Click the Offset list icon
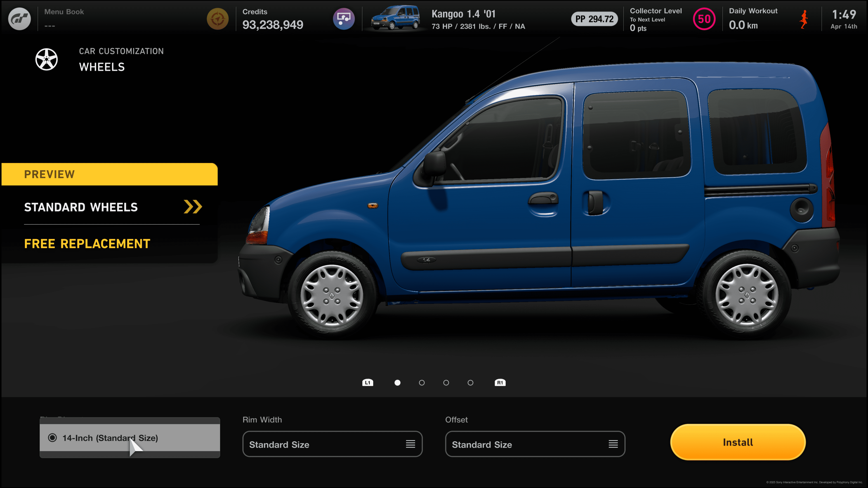868x488 pixels. (x=613, y=444)
